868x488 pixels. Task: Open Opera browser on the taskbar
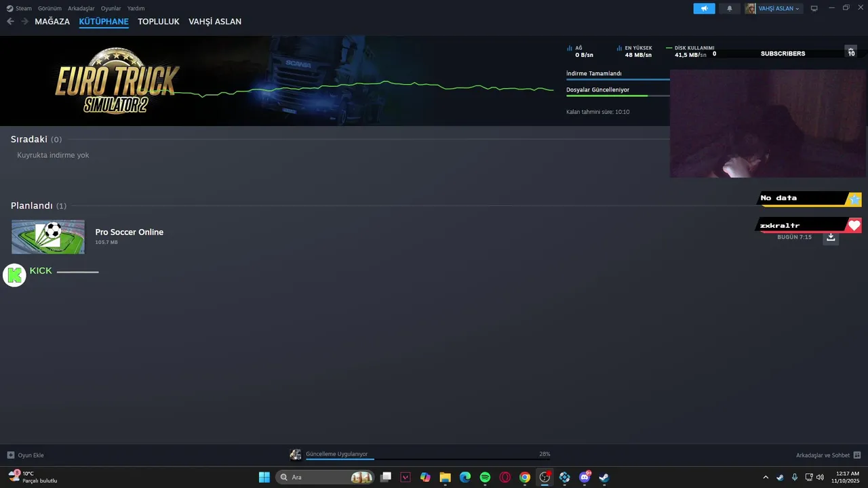click(x=505, y=477)
